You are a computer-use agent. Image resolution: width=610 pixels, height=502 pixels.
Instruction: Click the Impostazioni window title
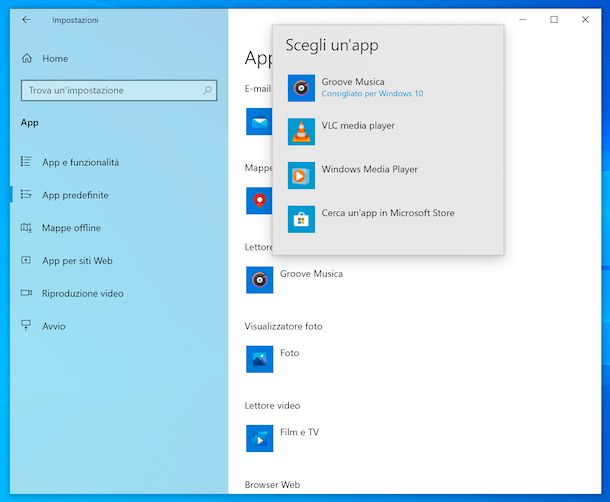(x=75, y=20)
